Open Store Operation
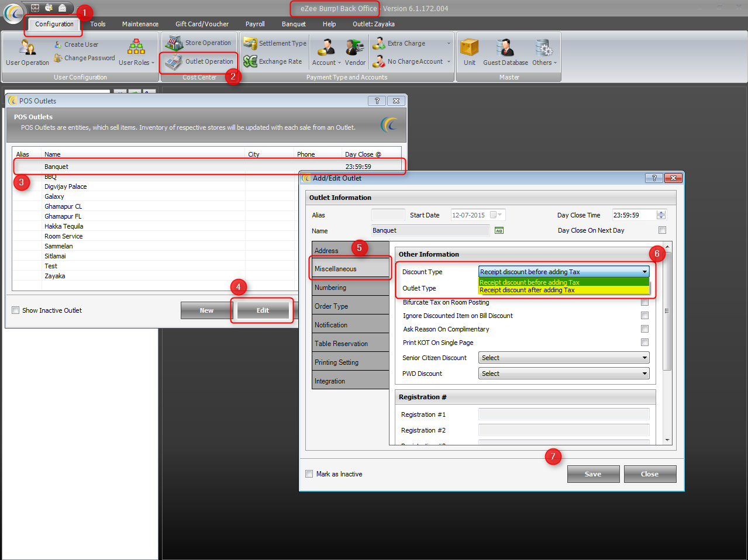The width and height of the screenshot is (748, 560). point(198,43)
